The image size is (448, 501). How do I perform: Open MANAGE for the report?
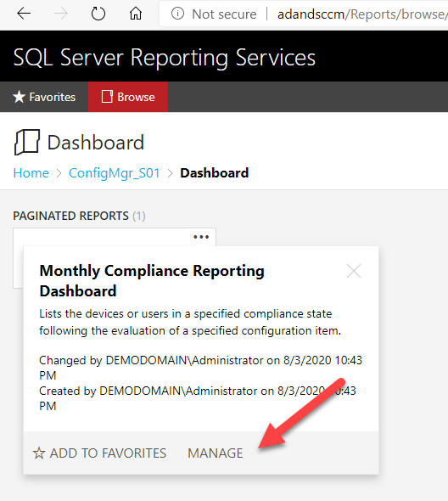coord(216,453)
